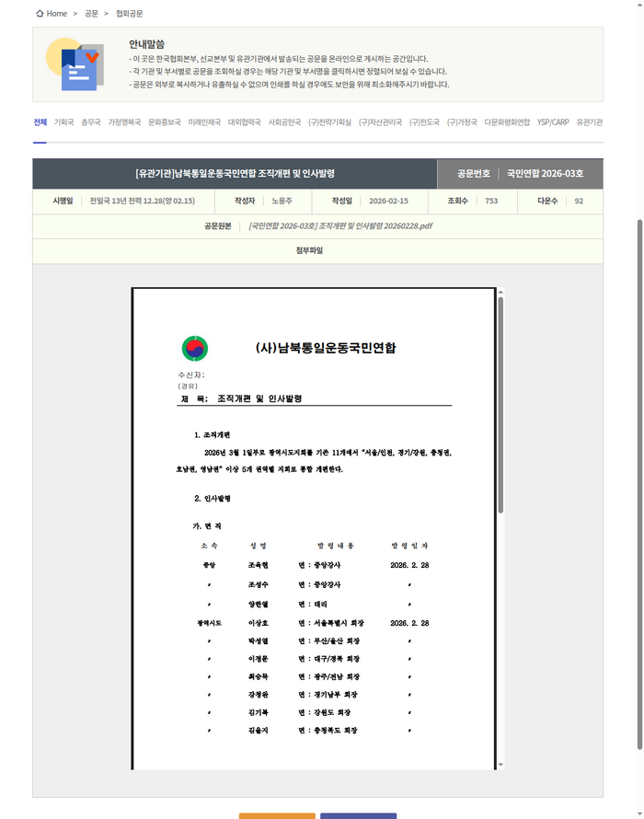Select the (구)가정국 tab

(462, 122)
